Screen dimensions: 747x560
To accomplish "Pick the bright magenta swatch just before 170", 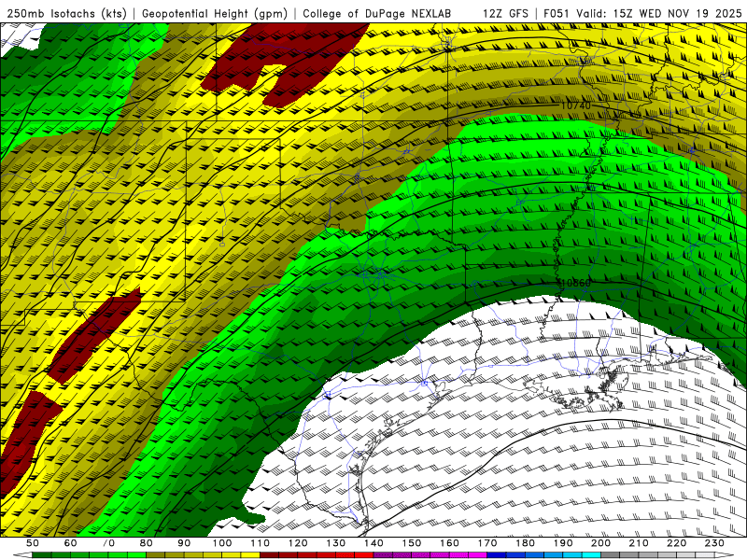I will tap(478, 554).
